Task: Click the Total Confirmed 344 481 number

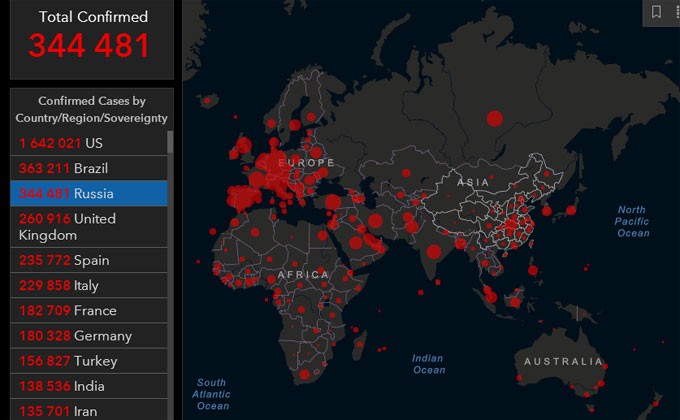Action: [90, 45]
